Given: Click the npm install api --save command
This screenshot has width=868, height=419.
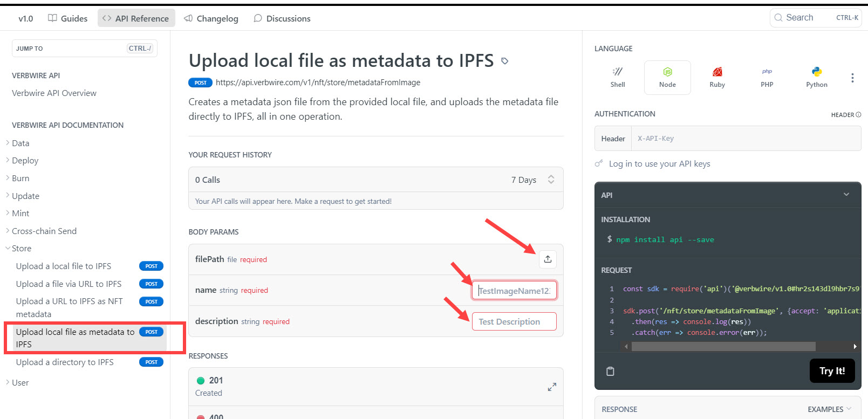Looking at the screenshot, I should pyautogui.click(x=665, y=240).
